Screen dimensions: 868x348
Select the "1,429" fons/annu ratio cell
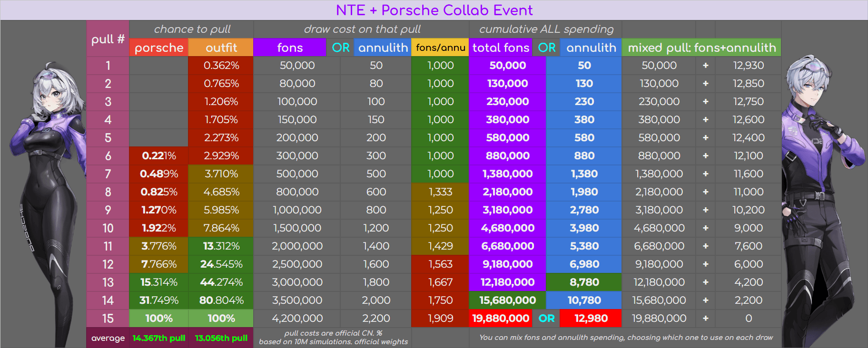440,246
